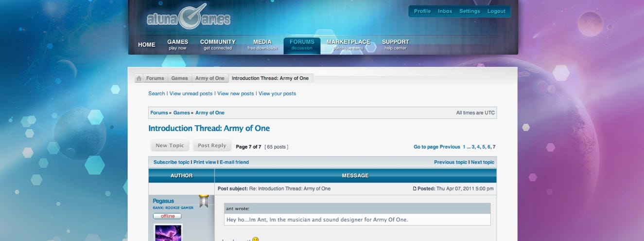
Task: Click View your posts
Action: coord(277,93)
